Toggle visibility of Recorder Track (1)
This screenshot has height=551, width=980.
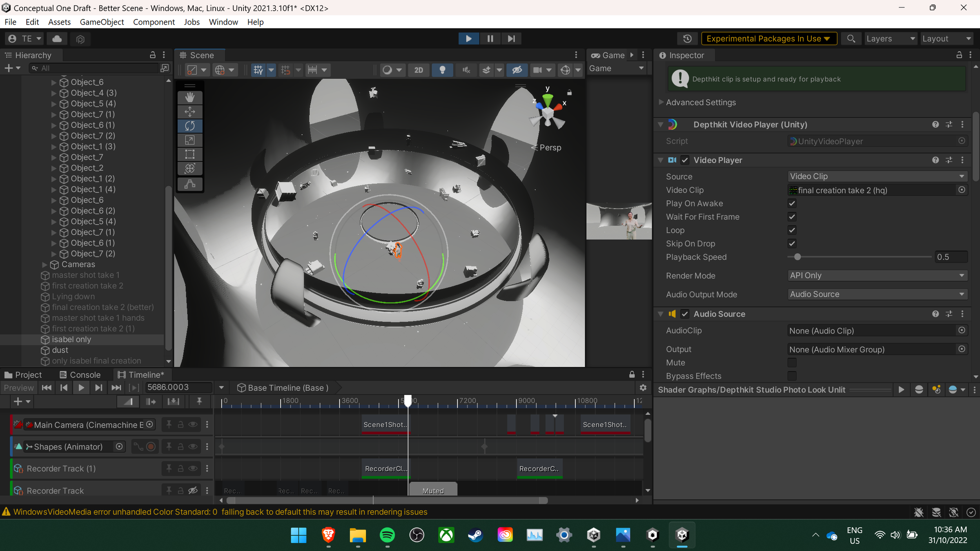(193, 468)
